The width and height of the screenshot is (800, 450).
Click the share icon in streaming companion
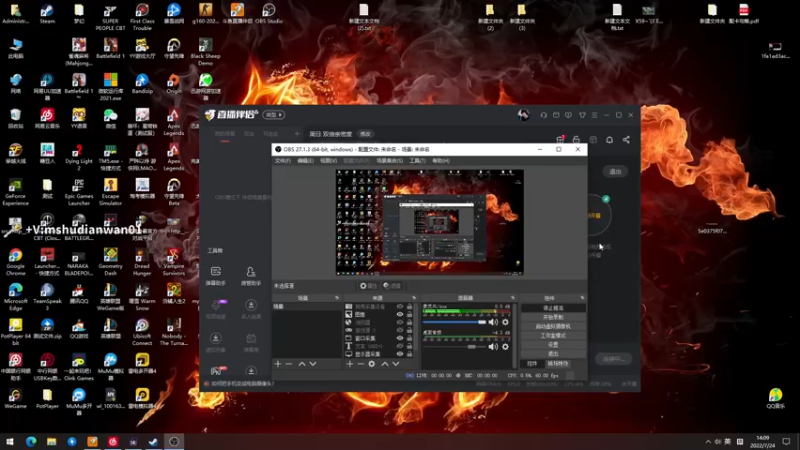point(626,140)
